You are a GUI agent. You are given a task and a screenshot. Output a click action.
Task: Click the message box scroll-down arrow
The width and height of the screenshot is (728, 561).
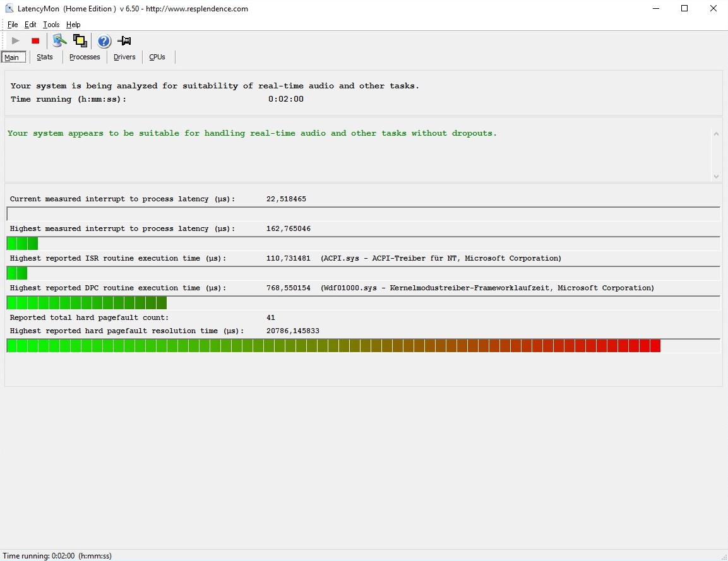point(716,176)
